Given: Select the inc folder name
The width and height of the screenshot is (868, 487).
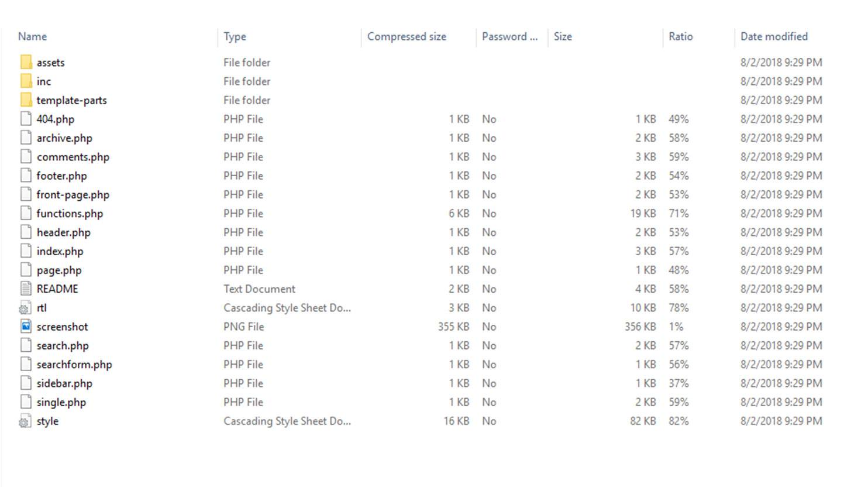Looking at the screenshot, I should tap(44, 81).
